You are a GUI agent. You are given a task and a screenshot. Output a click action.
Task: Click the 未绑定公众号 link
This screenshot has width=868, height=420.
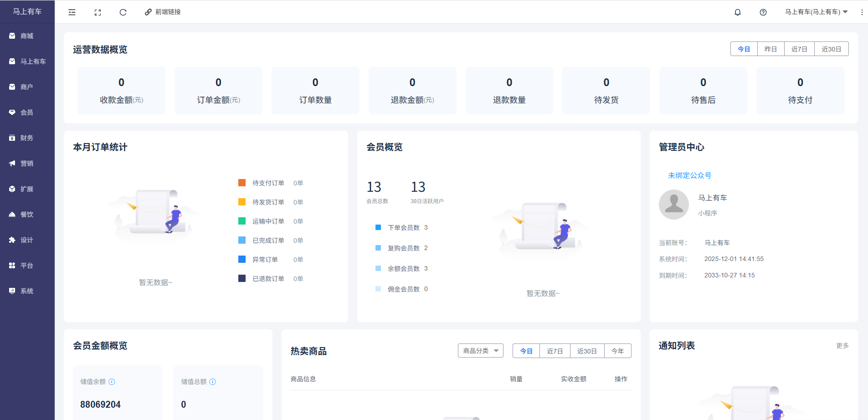click(x=688, y=175)
